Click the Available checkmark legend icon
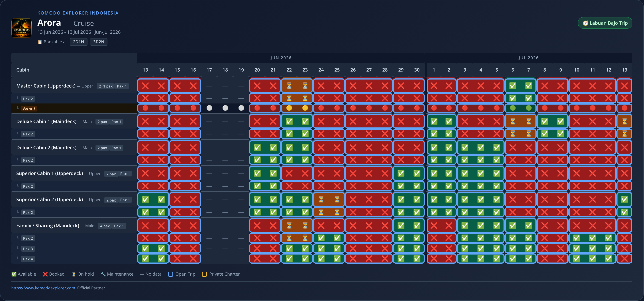The width and height of the screenshot is (644, 301). pos(14,274)
